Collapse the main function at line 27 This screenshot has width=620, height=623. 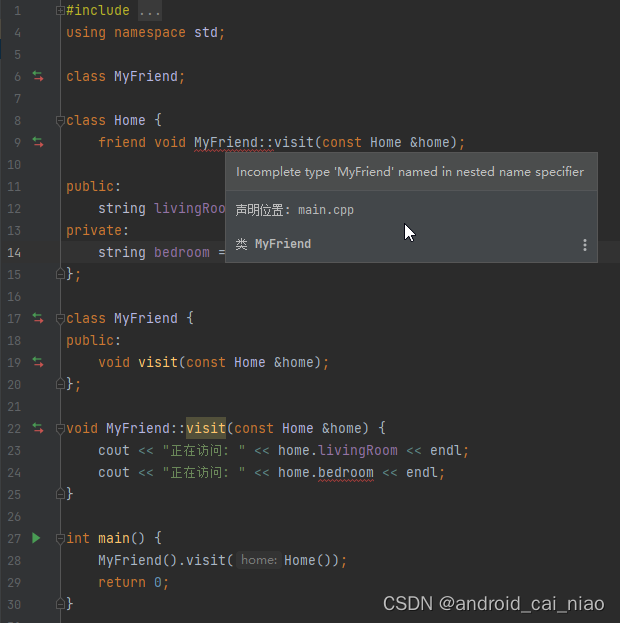(60, 538)
